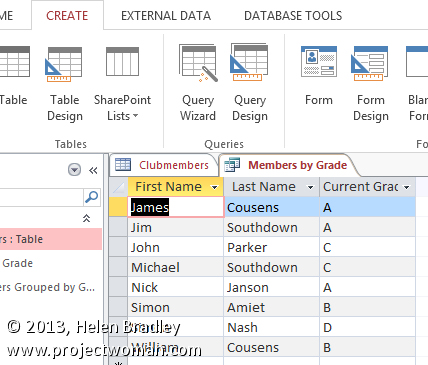This screenshot has height=365, width=428.
Task: Launch the Query Wizard
Action: click(198, 83)
